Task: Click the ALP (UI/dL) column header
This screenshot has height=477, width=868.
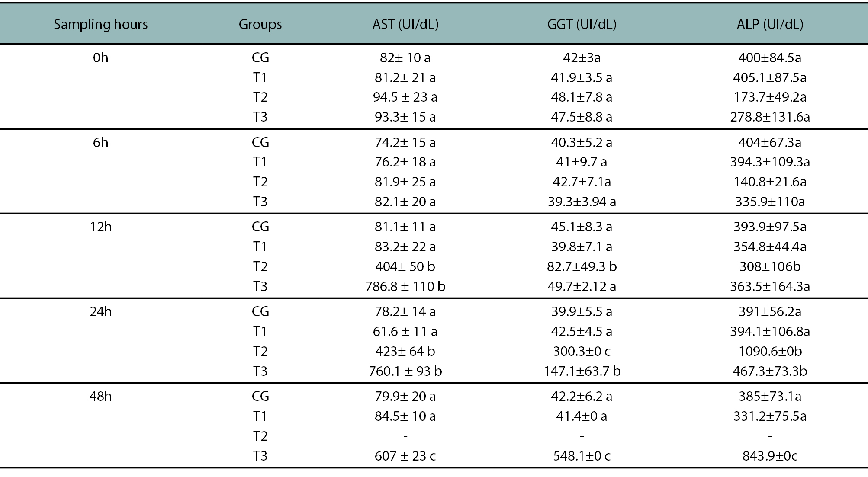Action: tap(770, 24)
